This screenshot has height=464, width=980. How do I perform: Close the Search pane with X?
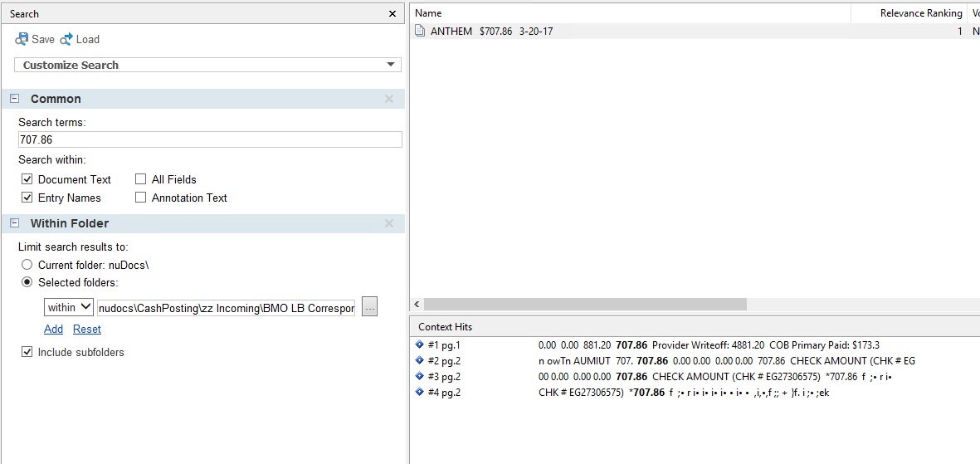(392, 13)
